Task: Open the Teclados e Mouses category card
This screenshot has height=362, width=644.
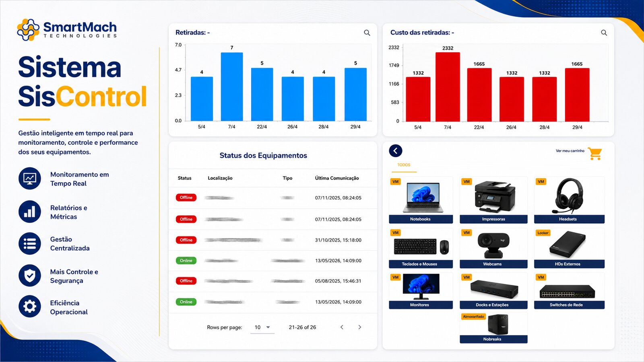Action: coord(421,248)
